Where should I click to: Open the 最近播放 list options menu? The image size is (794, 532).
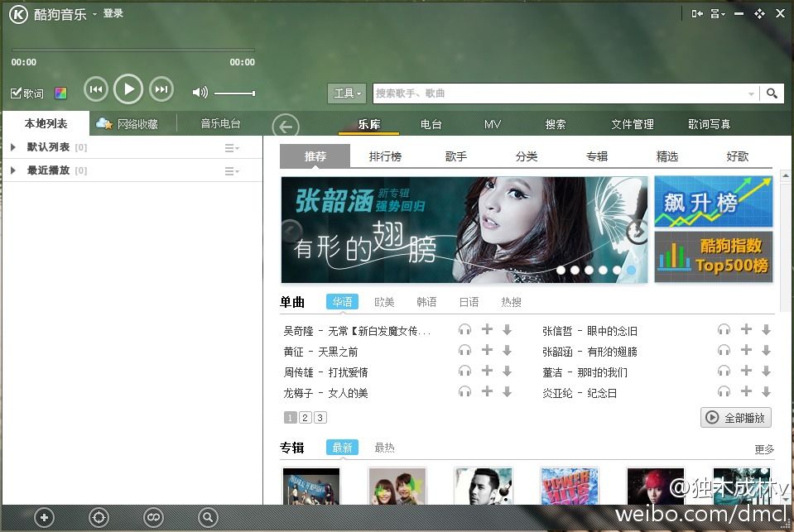(x=232, y=171)
